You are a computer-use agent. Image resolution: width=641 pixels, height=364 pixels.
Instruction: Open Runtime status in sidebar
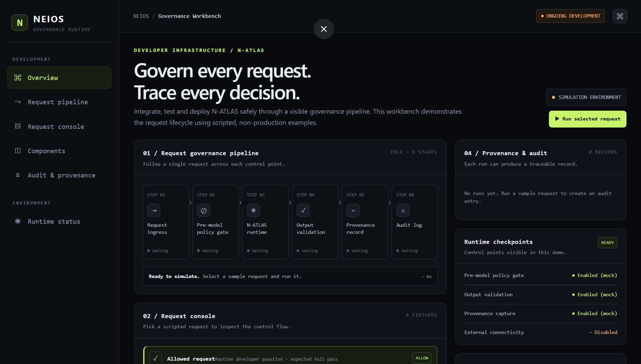(x=59, y=221)
